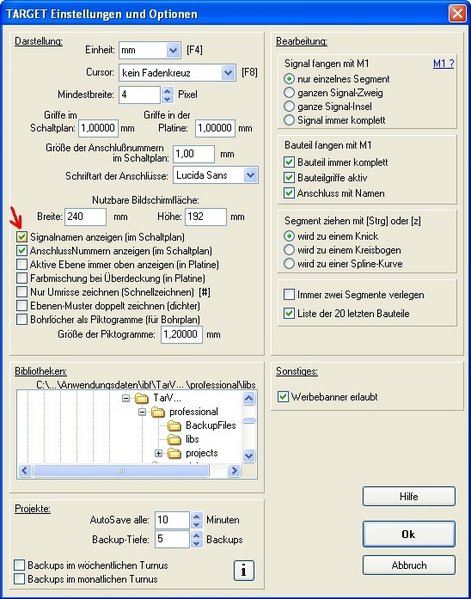This screenshot has width=471, height=599.
Task: Select ganzen Signal-Zweig radio option
Action: coord(289,92)
